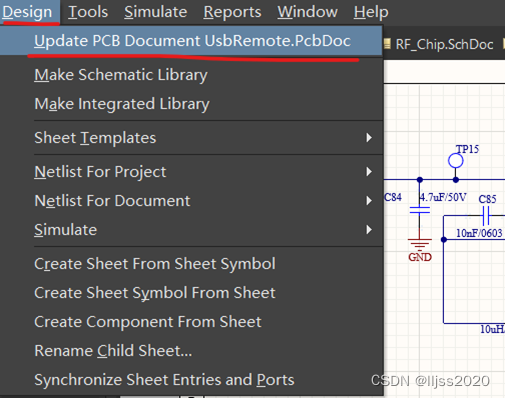The height and width of the screenshot is (398, 505).
Task: Click the RF_Chip.SchDoc tab document icon
Action: click(387, 44)
